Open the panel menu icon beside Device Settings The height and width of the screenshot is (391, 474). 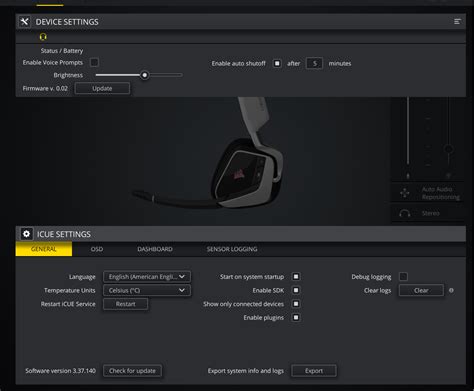pyautogui.click(x=457, y=22)
